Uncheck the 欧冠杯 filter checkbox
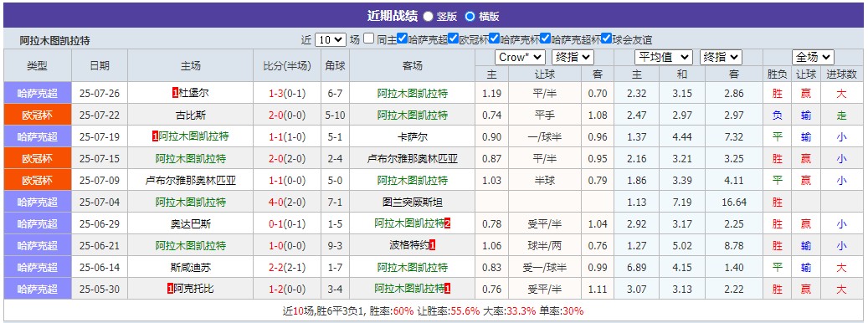This screenshot has height=323, width=868. (454, 39)
